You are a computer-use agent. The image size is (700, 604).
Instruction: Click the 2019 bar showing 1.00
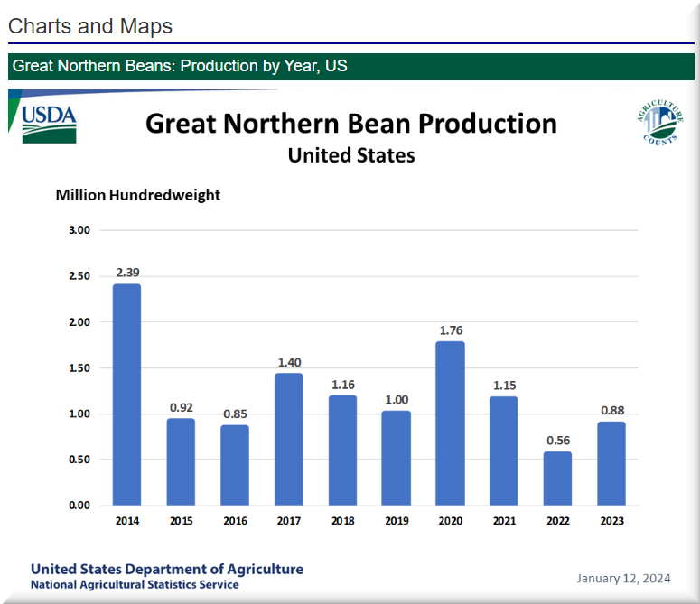tap(396, 458)
